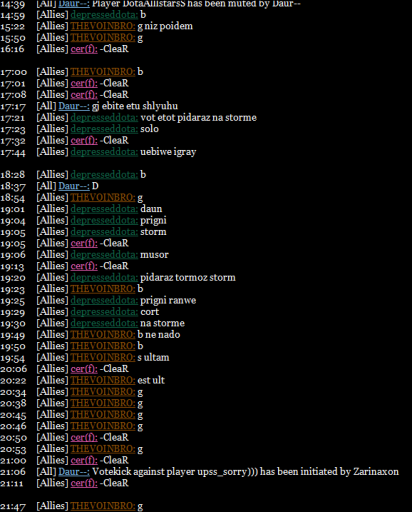Screen dimensions: 412x512
Task: Open THEVOINBRO's name beside 'b ne nado'
Action: click(x=103, y=335)
